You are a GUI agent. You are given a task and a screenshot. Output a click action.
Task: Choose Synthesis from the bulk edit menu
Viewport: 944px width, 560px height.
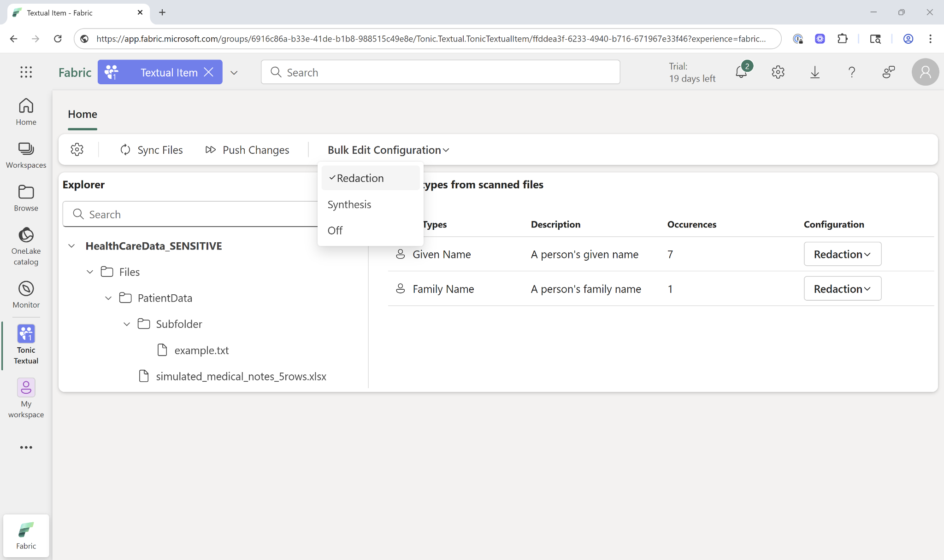(x=349, y=204)
